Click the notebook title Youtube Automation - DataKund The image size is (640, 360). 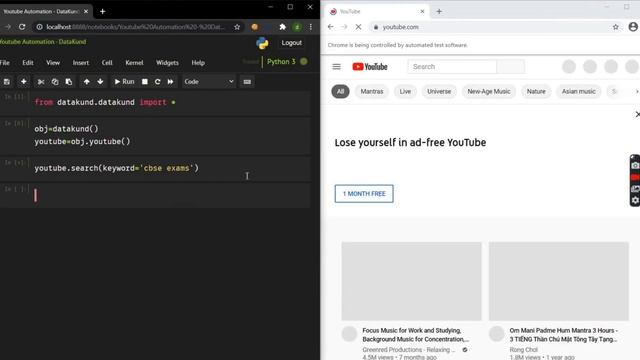tap(43, 42)
